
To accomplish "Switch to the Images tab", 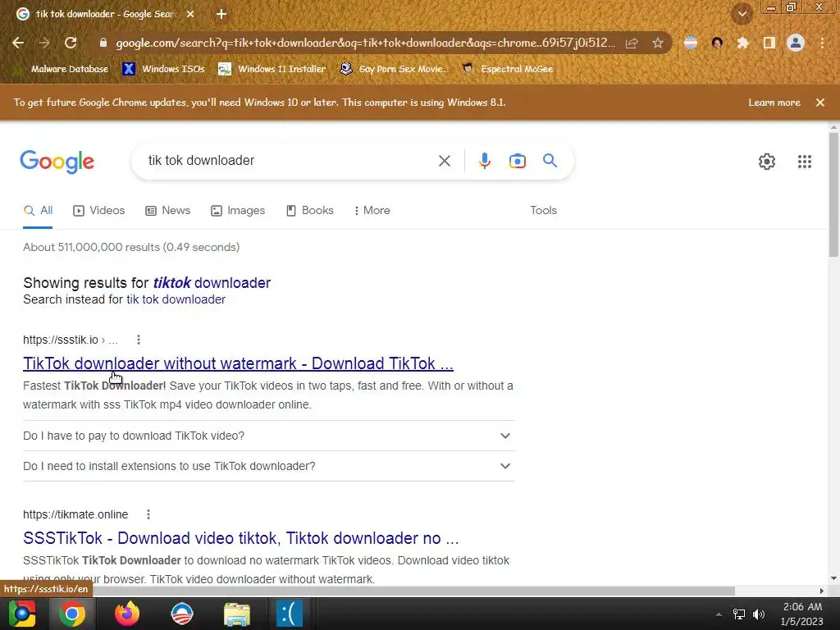I will (x=238, y=211).
